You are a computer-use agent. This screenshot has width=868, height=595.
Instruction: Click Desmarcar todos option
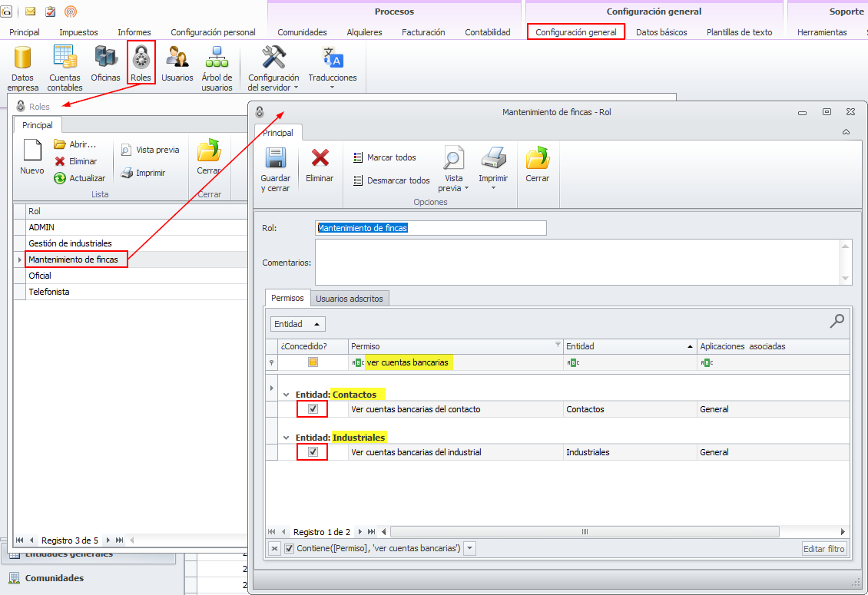pyautogui.click(x=392, y=180)
